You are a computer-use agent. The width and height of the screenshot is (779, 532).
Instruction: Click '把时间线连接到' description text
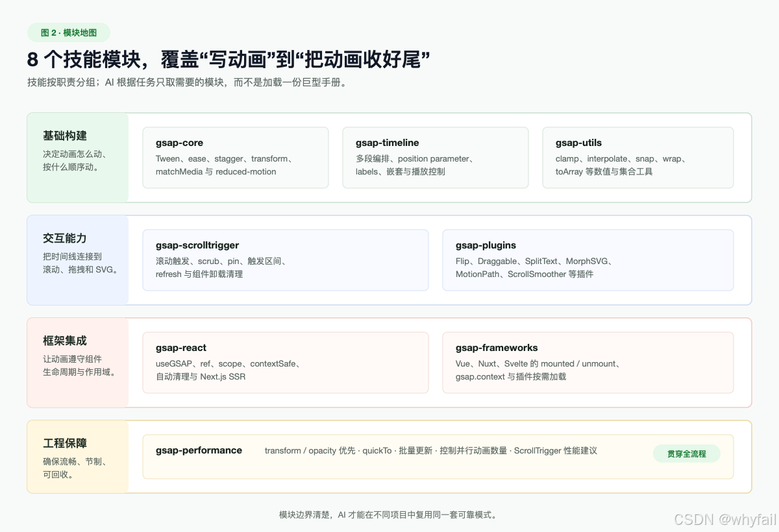coord(73,256)
